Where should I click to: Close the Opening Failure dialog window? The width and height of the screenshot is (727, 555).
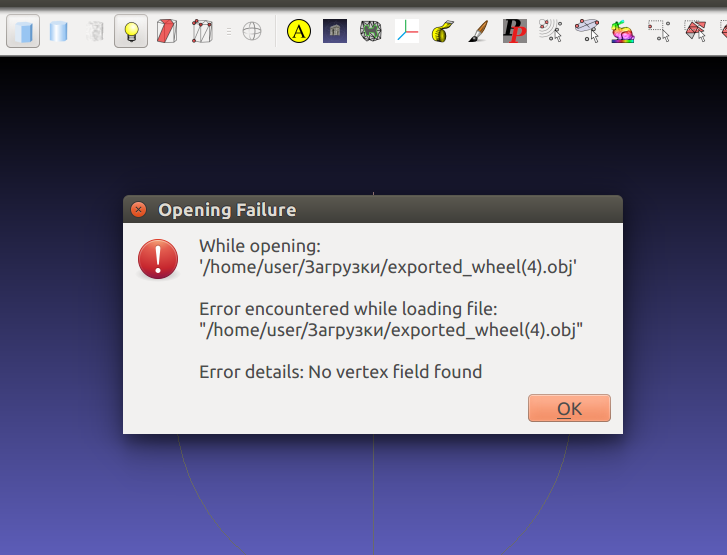pos(138,210)
